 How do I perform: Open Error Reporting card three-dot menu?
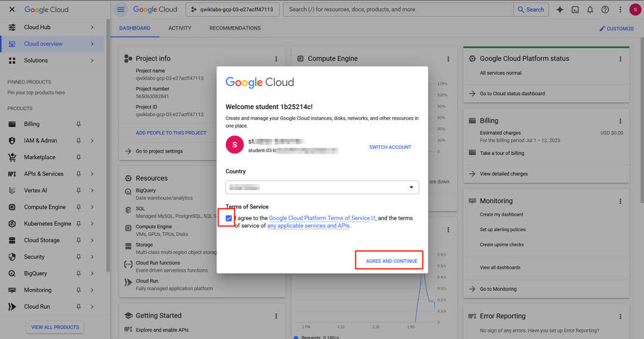(620, 316)
